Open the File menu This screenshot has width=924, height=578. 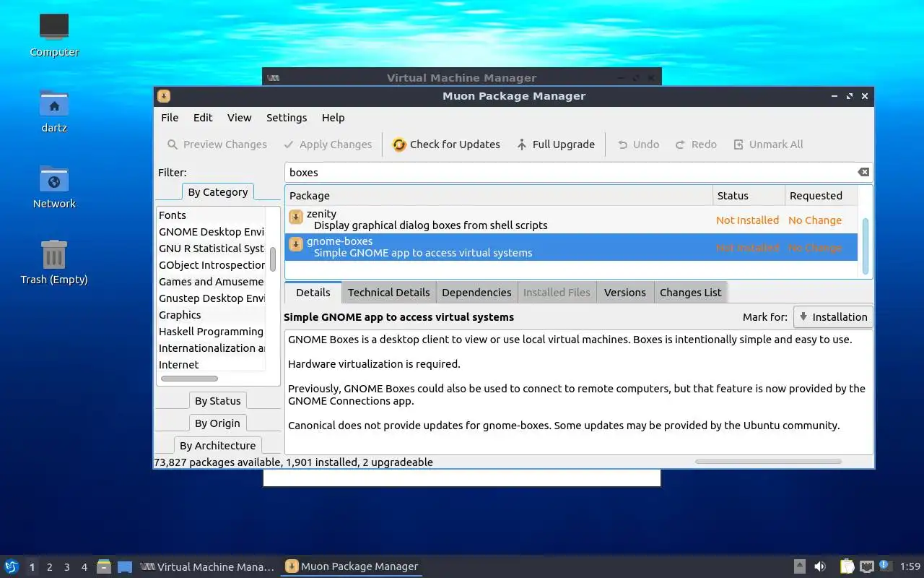[x=170, y=118]
